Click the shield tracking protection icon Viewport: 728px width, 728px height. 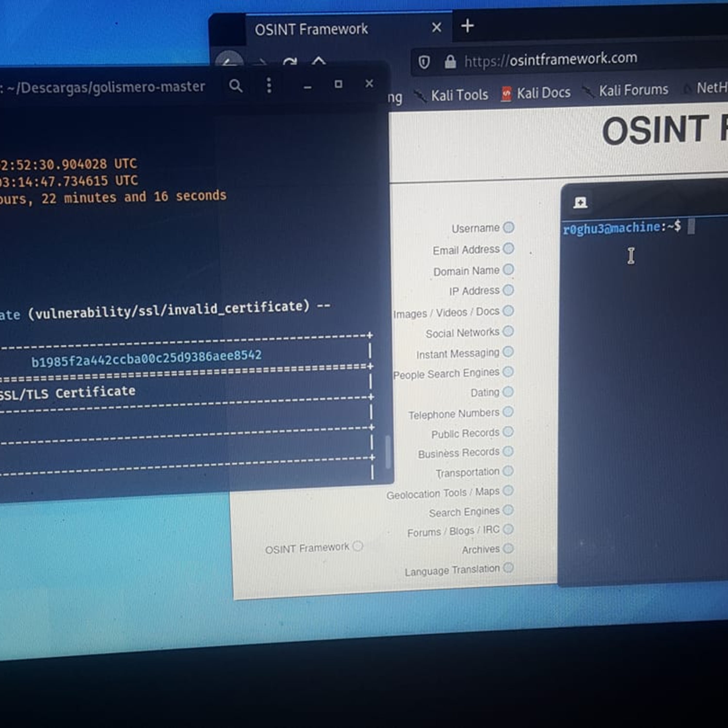(424, 62)
